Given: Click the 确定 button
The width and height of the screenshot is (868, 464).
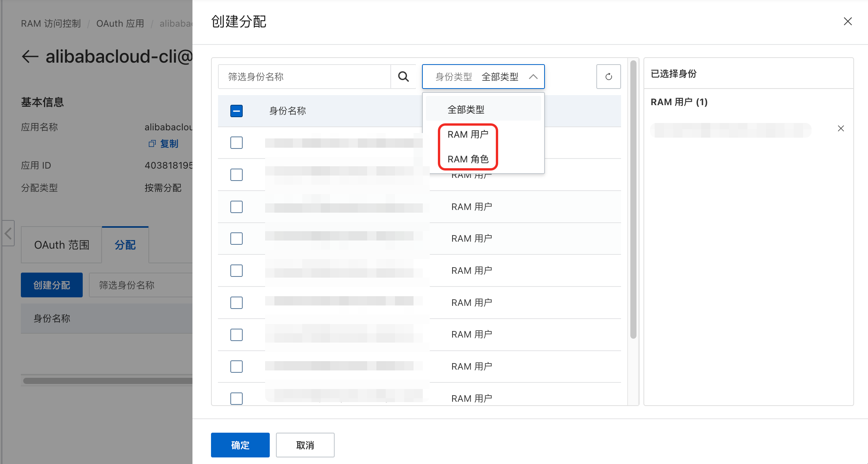Looking at the screenshot, I should (x=240, y=445).
